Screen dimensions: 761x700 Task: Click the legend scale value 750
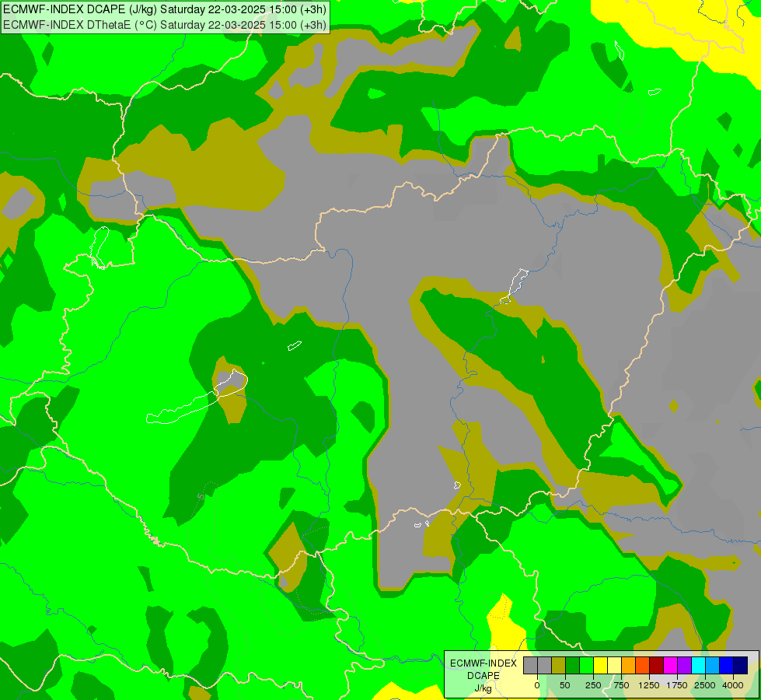point(621,685)
